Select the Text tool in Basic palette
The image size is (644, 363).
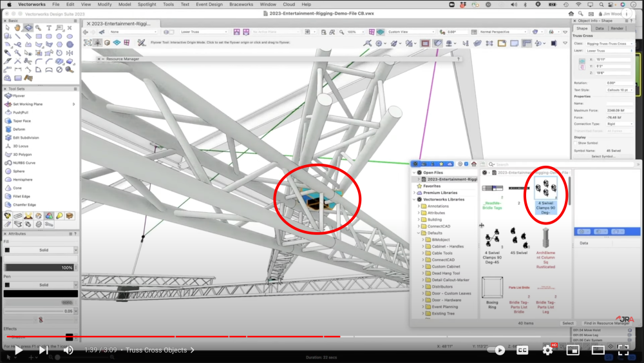coord(48,28)
